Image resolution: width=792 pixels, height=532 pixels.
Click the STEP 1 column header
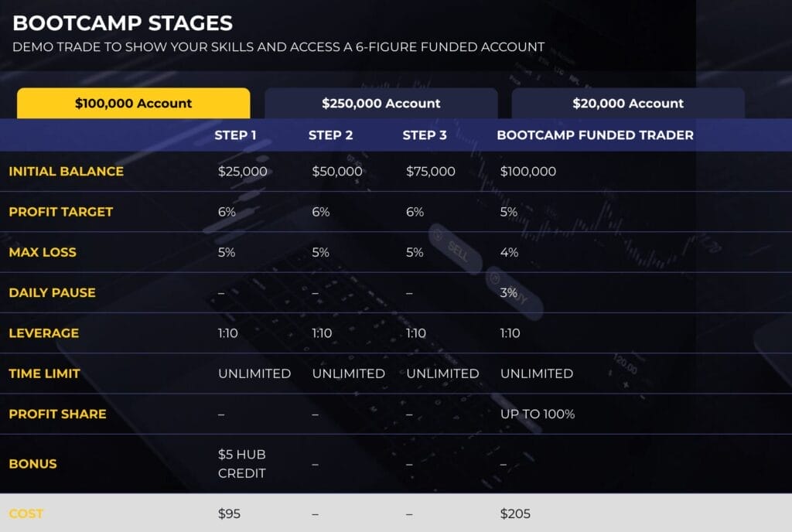pos(235,135)
